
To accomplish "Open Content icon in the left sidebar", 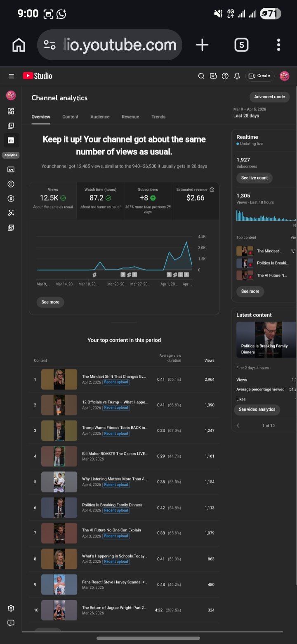I will [x=11, y=125].
